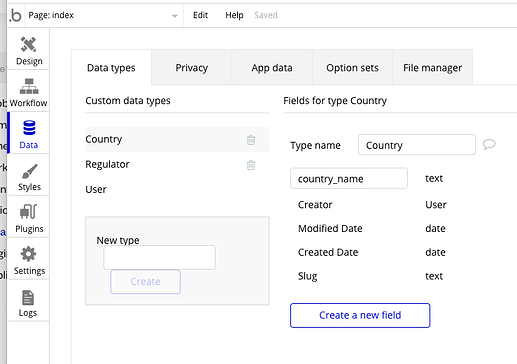
Task: Open the Logs section
Action: (29, 303)
